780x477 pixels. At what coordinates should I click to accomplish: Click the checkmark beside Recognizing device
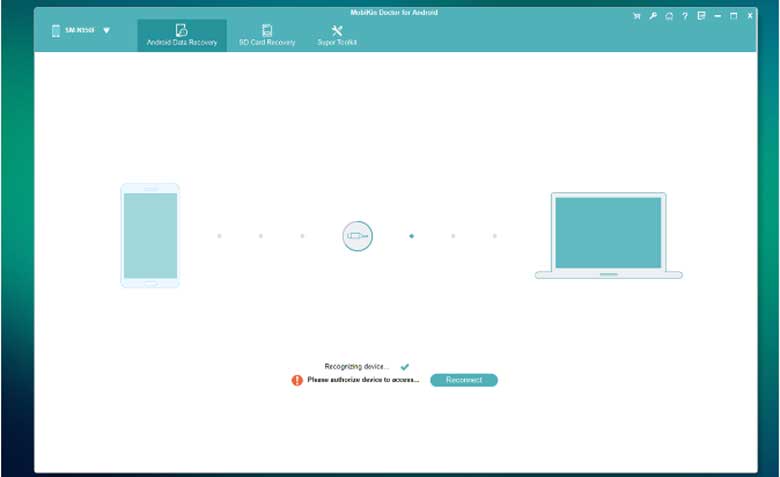coord(405,367)
